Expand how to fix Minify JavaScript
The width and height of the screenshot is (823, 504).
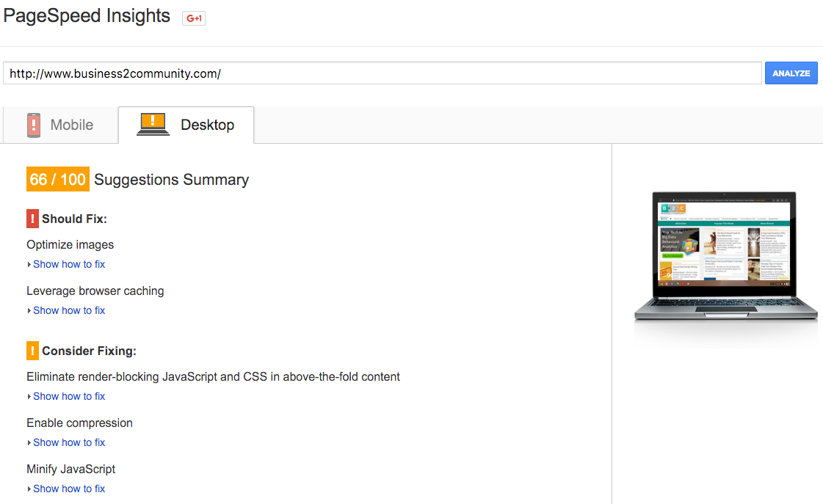click(69, 489)
